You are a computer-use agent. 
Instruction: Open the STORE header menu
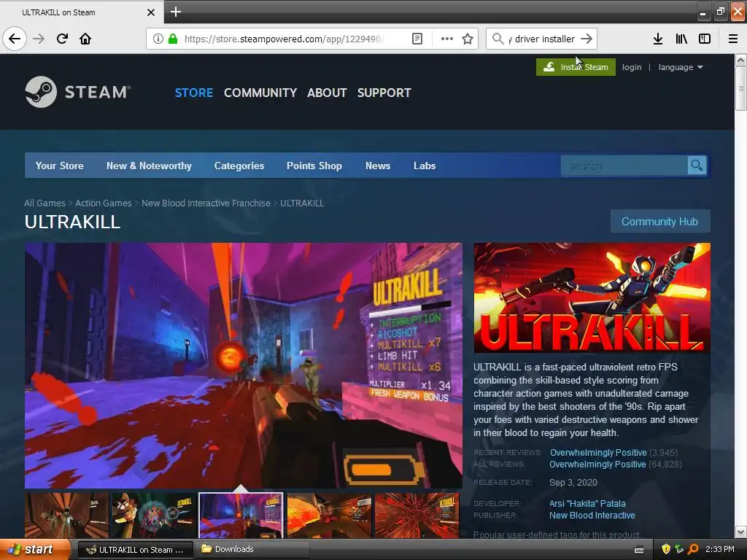[x=194, y=93]
